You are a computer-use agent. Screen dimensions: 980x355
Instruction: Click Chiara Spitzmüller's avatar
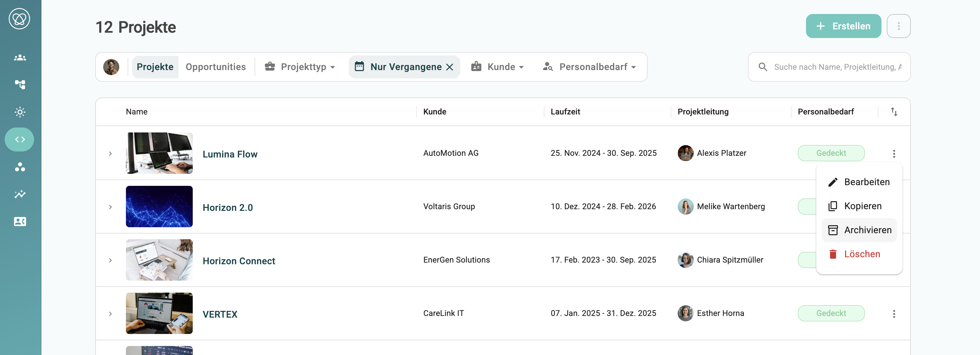tap(685, 260)
